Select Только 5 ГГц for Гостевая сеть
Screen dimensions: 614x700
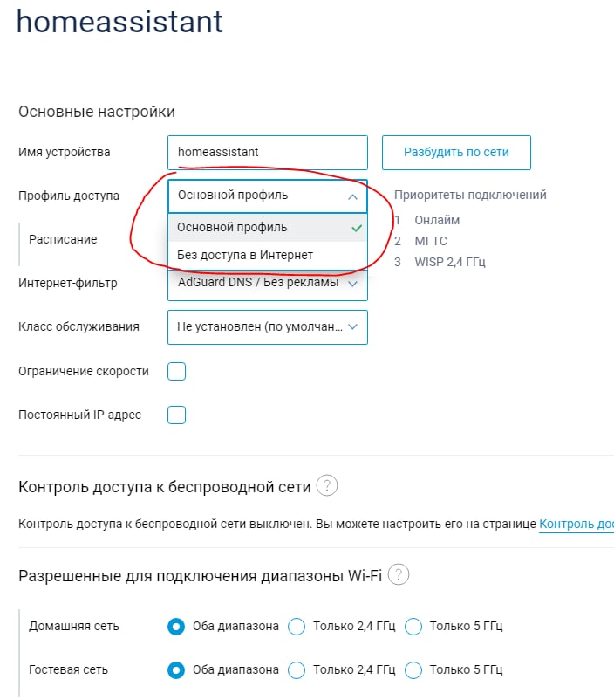pyautogui.click(x=413, y=670)
